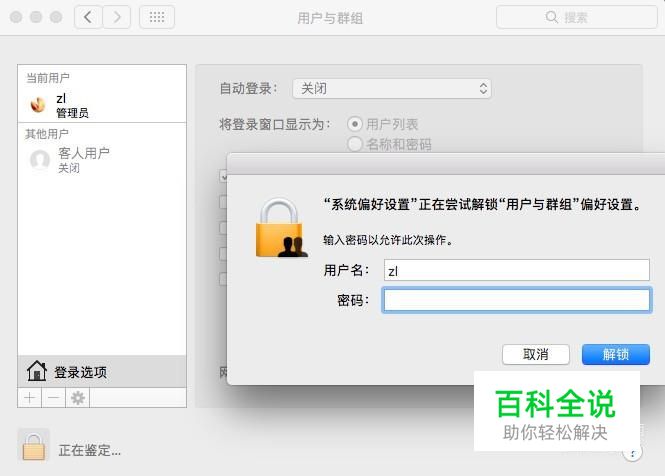
Task: Show all preferences grid icon
Action: 157,17
